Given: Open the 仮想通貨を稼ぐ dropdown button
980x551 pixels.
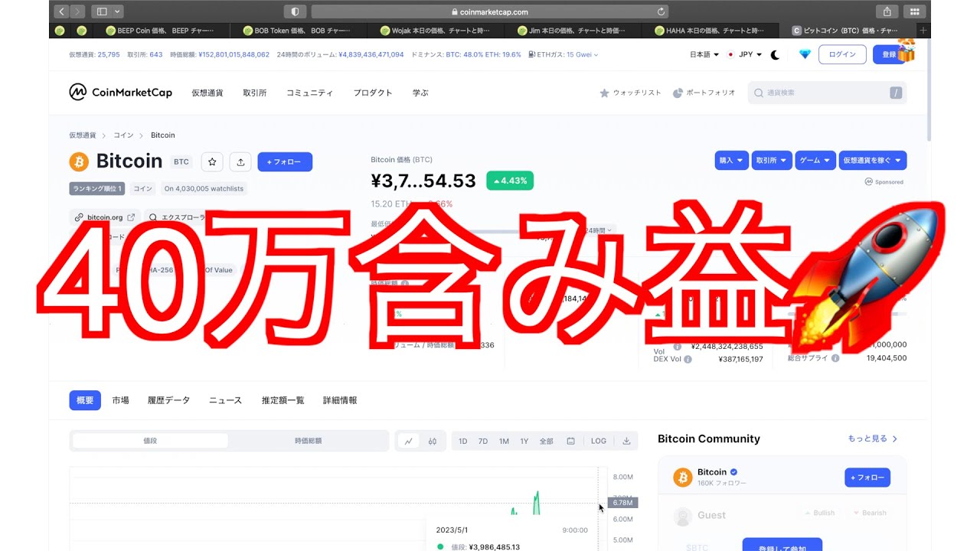Looking at the screenshot, I should 873,161.
